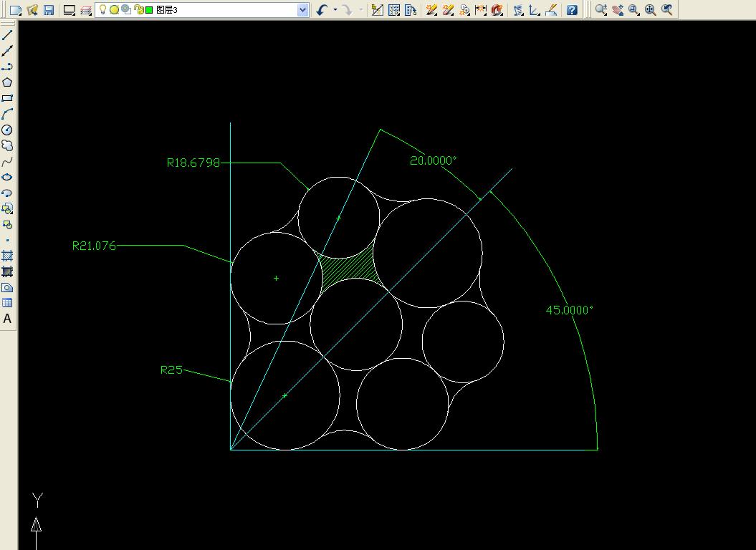This screenshot has width=756, height=550.
Task: Click the Open file icon
Action: [x=32, y=9]
